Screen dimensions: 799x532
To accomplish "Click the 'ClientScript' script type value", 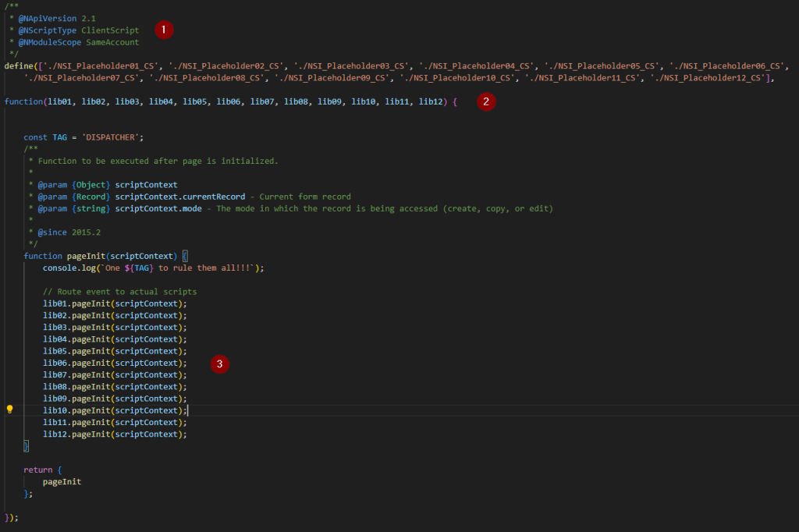I will pyautogui.click(x=110, y=30).
